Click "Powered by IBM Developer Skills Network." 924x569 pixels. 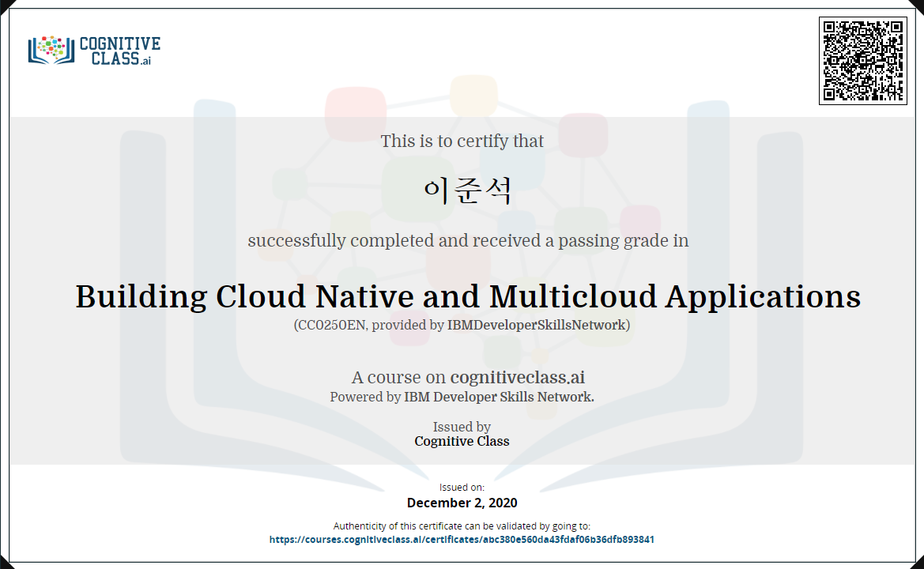coord(462,397)
